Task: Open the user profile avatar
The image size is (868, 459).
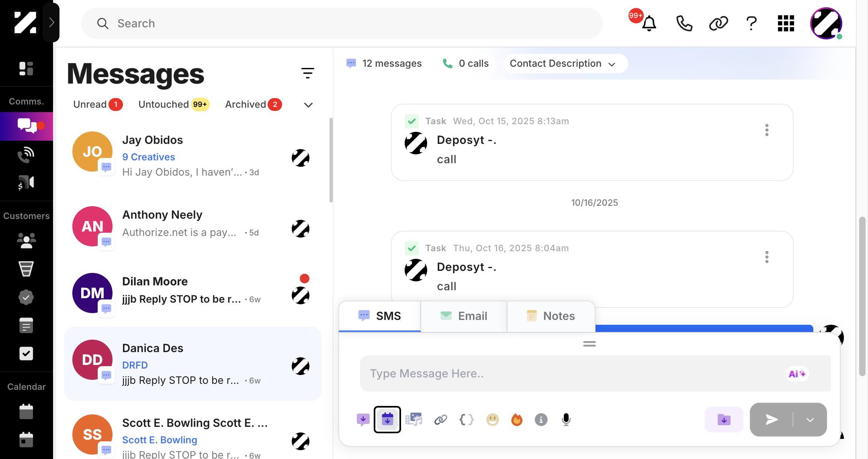Action: [x=826, y=23]
